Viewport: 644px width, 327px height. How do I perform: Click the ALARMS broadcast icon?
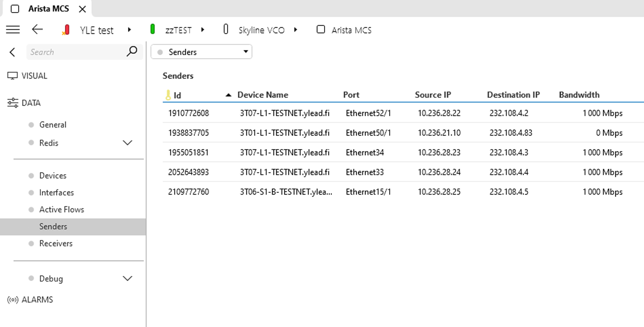click(13, 300)
